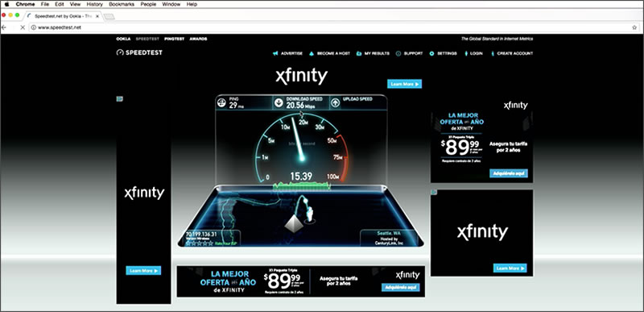Open the View menu
Viewport: 644px width, 312px height.
[x=75, y=4]
